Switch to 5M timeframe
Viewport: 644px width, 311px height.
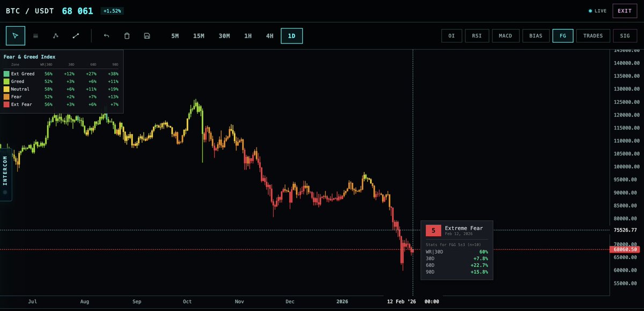point(175,36)
